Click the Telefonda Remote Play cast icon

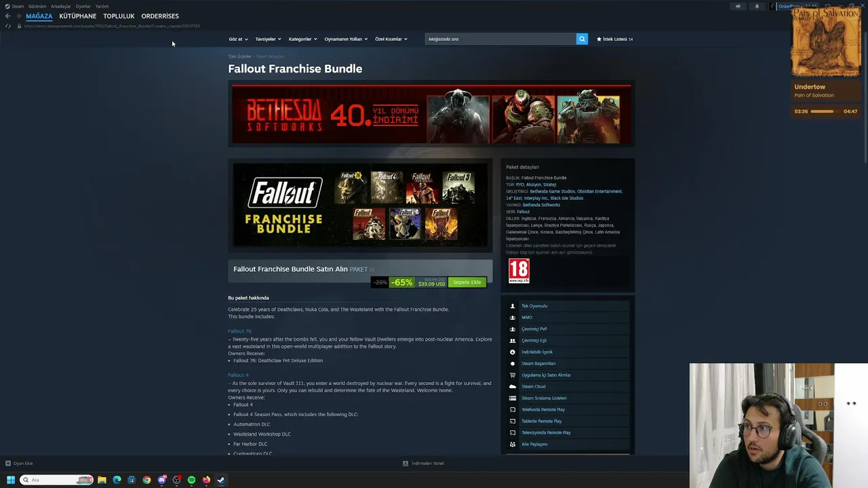coord(513,409)
